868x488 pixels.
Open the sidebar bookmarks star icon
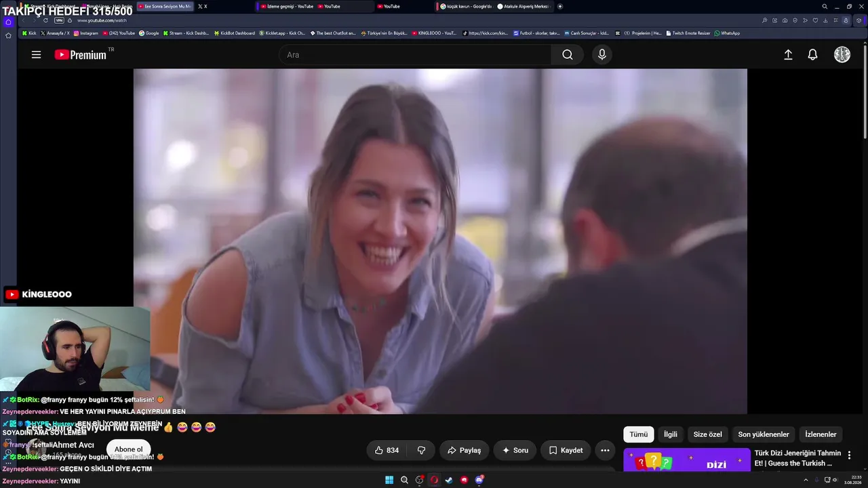point(8,35)
